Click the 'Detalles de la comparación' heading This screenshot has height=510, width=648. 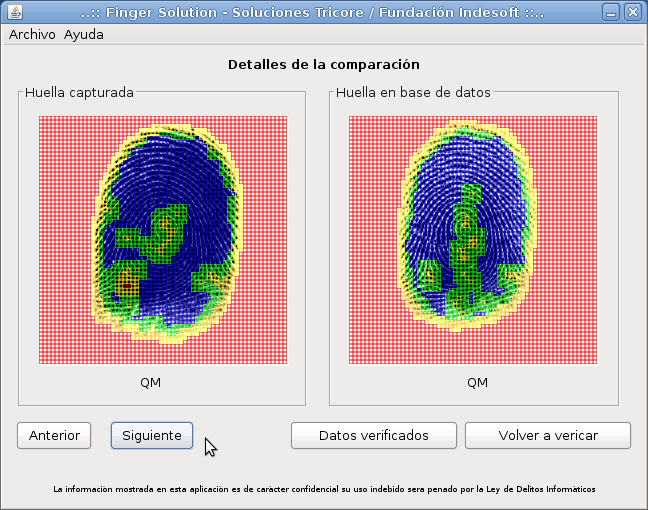[x=324, y=64]
